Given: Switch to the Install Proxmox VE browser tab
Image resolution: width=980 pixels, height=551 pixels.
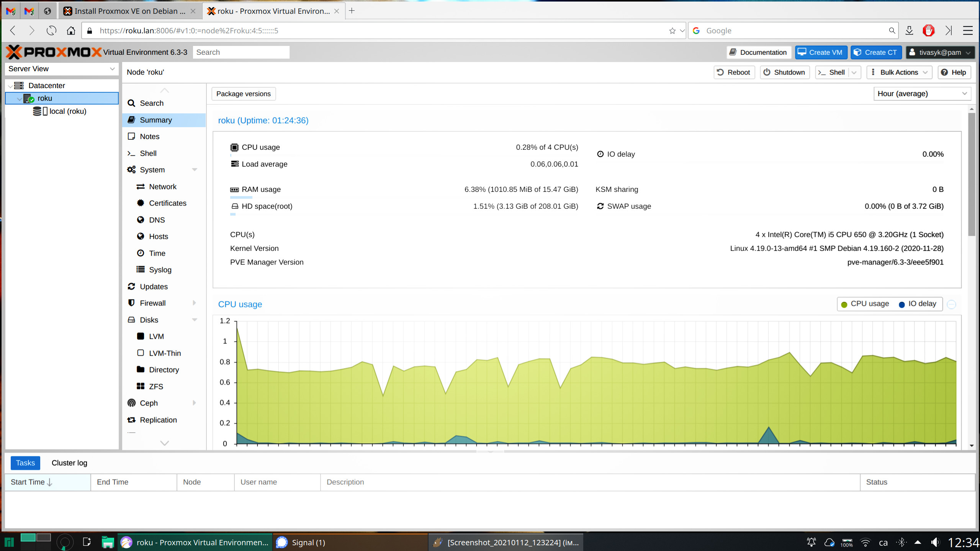Looking at the screenshot, I should pyautogui.click(x=129, y=11).
